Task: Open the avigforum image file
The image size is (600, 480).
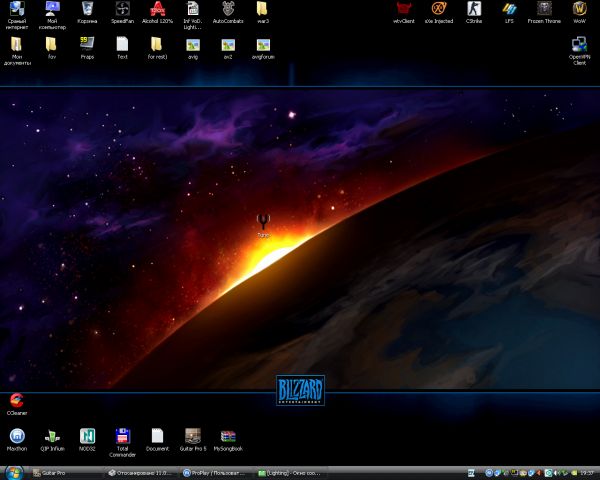Action: pyautogui.click(x=263, y=48)
